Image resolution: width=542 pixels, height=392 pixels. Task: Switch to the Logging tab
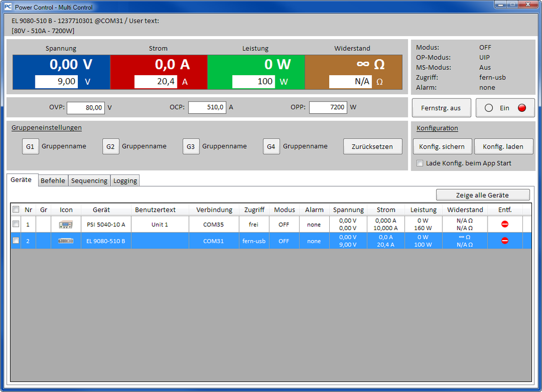click(x=125, y=180)
